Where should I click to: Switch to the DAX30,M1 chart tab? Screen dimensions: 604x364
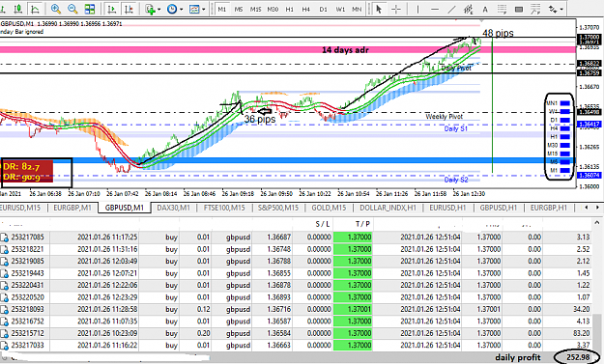173,208
